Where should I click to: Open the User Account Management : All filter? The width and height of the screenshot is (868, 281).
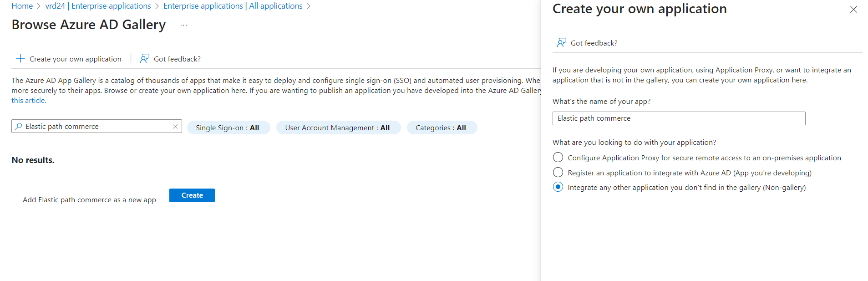(x=338, y=128)
